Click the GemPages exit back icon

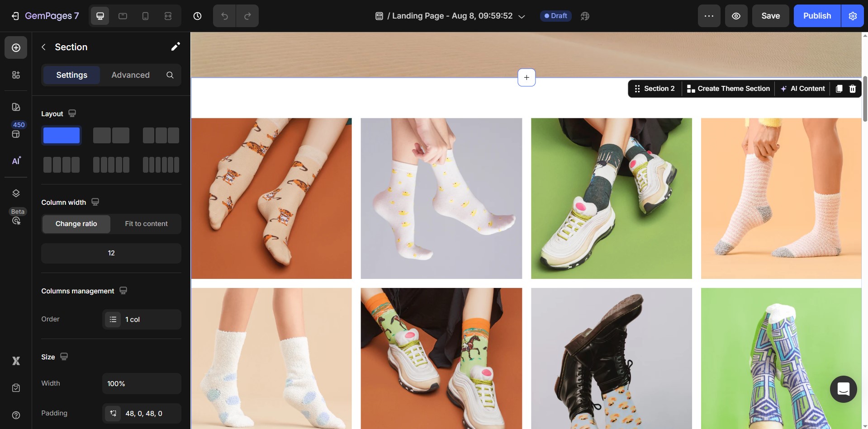[x=15, y=16]
